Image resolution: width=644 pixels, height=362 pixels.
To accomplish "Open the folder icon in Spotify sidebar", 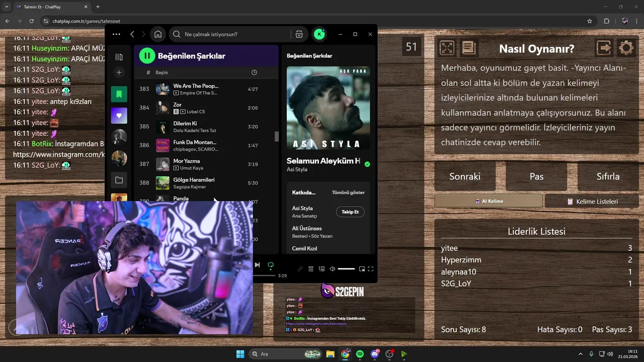I will (x=119, y=180).
